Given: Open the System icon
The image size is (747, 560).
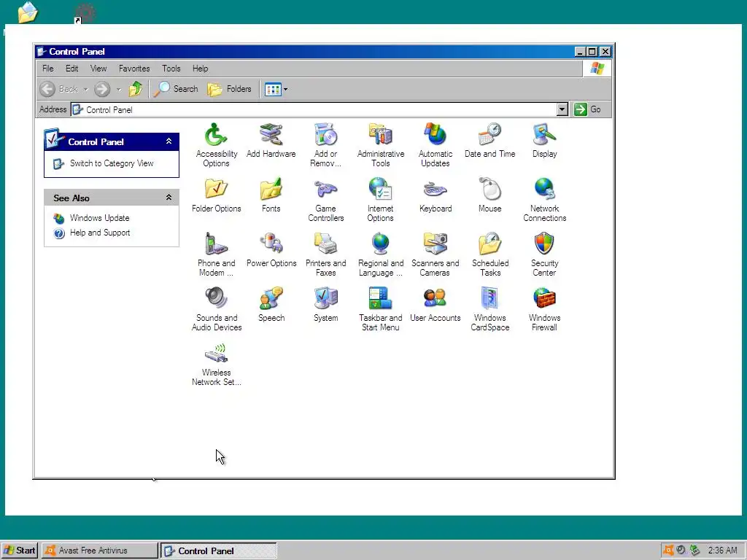Looking at the screenshot, I should tap(326, 305).
